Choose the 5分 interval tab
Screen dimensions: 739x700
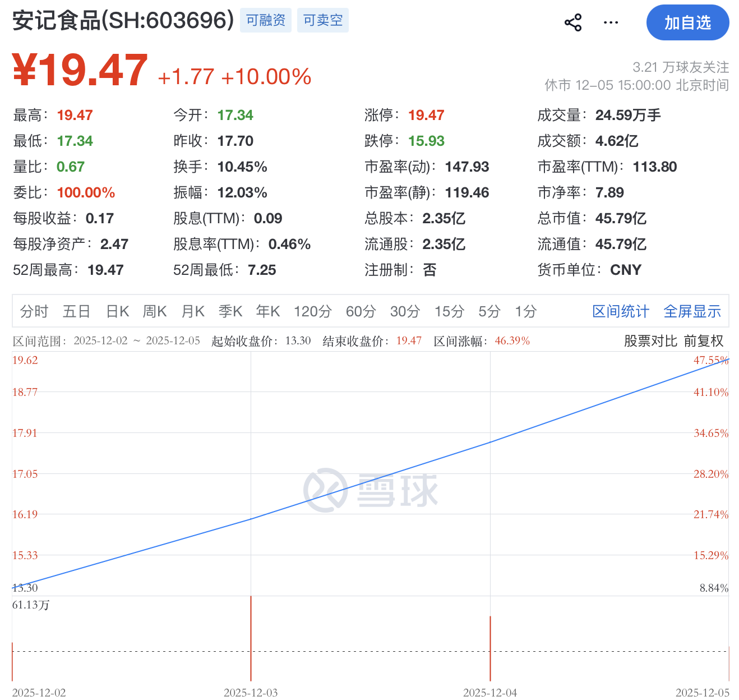pos(489,311)
